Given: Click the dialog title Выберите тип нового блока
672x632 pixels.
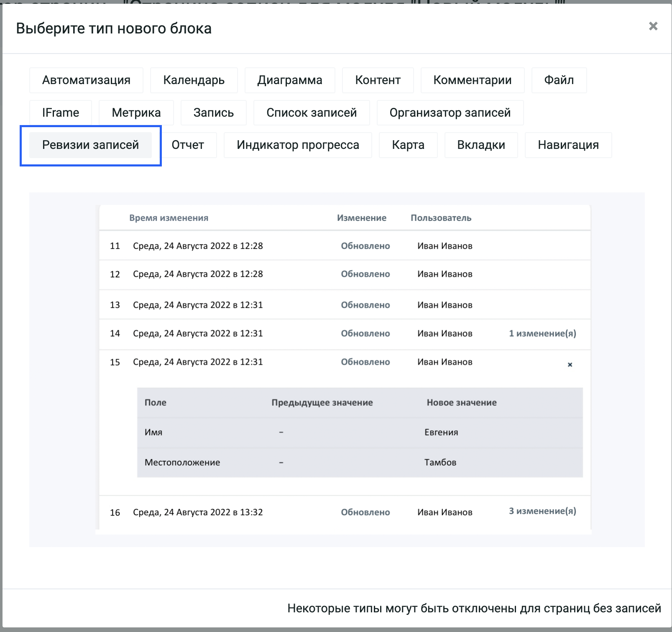Looking at the screenshot, I should coord(114,28).
